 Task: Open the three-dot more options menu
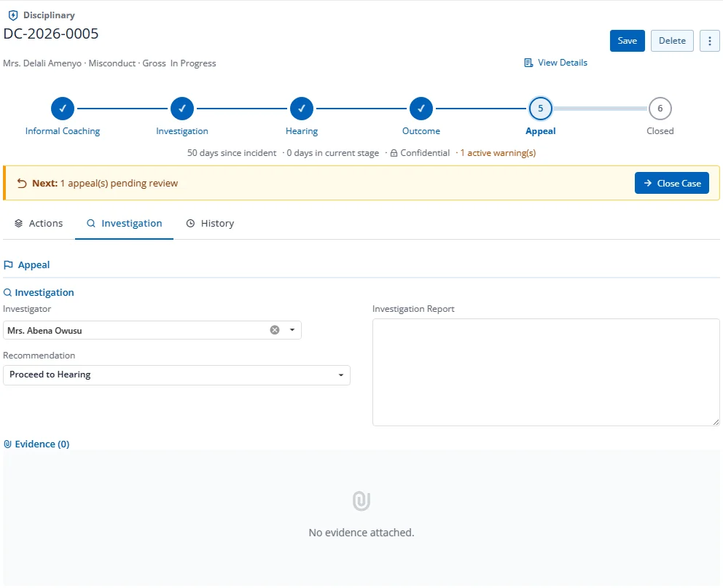point(710,41)
